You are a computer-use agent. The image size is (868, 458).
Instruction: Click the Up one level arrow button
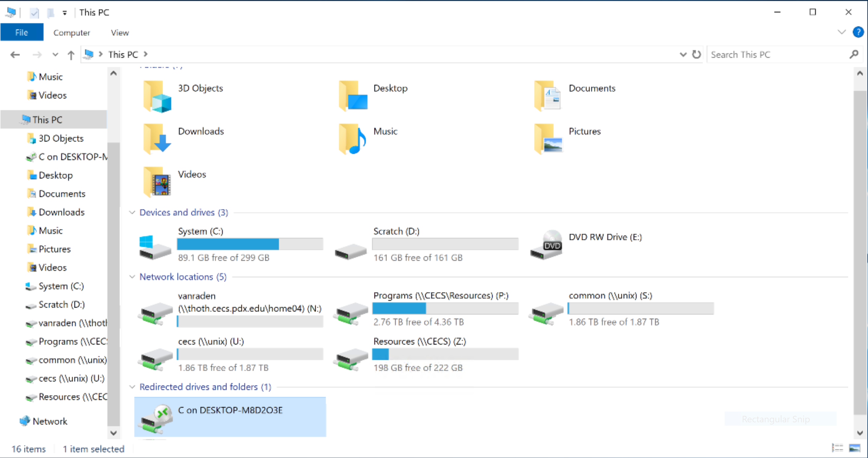[x=71, y=54]
